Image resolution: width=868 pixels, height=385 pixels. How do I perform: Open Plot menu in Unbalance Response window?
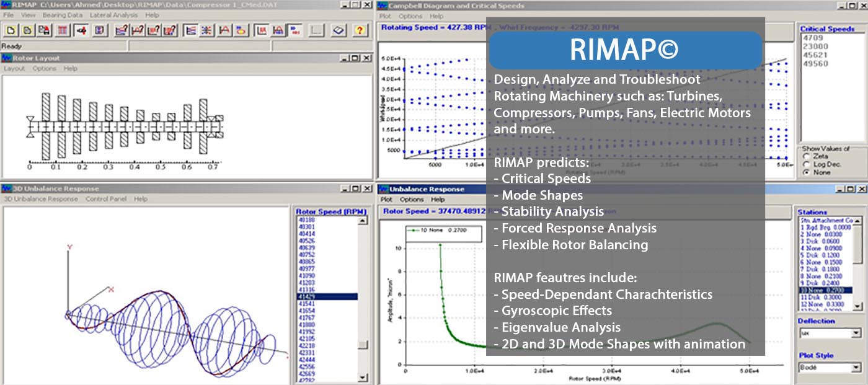point(386,200)
